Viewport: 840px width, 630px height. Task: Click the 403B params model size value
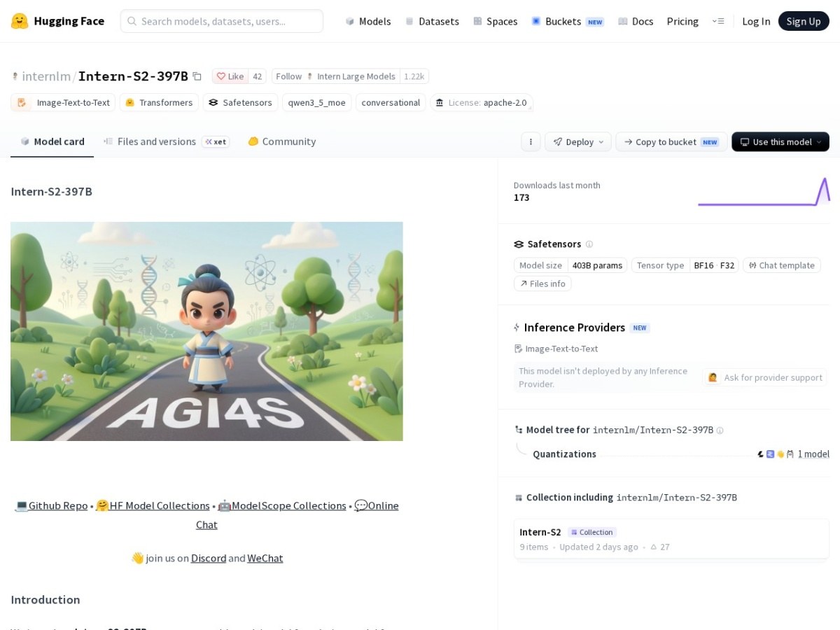(x=597, y=265)
